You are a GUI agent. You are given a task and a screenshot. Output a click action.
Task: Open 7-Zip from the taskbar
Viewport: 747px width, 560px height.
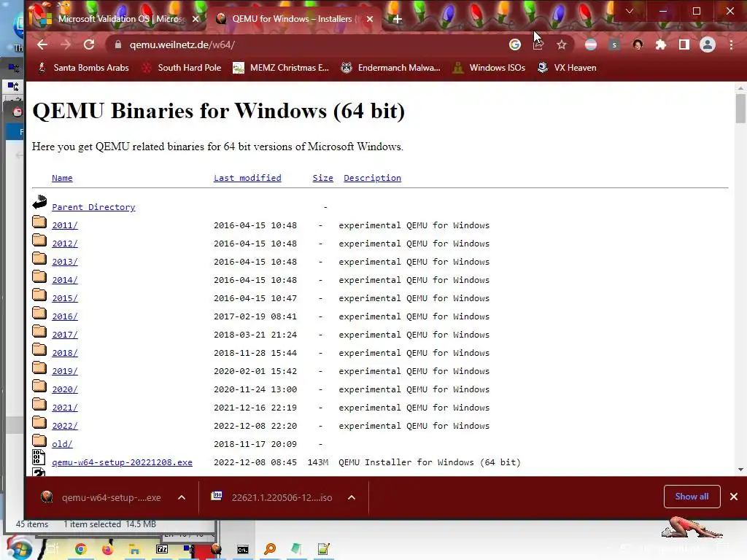click(162, 550)
